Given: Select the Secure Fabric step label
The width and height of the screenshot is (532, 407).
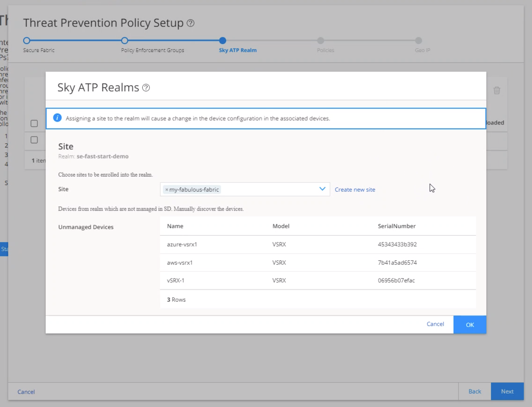Looking at the screenshot, I should (39, 50).
